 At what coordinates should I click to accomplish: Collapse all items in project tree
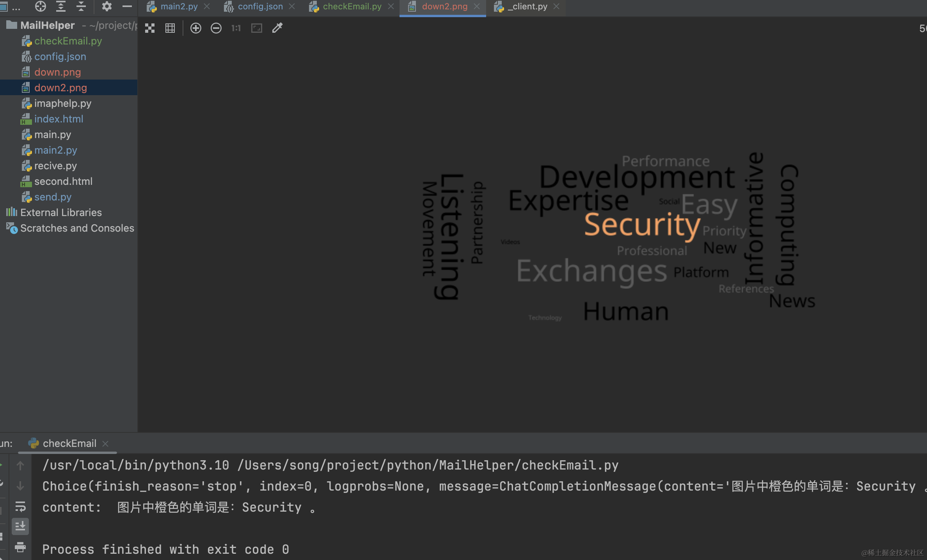point(81,6)
